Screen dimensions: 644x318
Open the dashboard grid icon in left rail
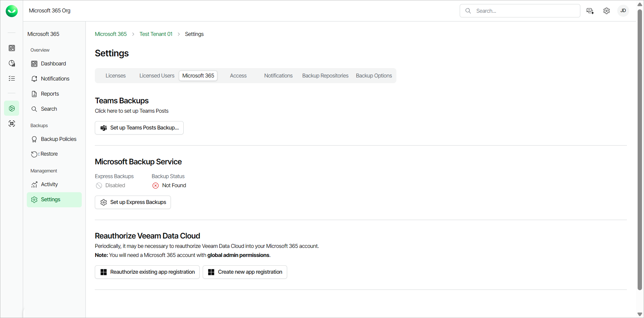tap(12, 48)
